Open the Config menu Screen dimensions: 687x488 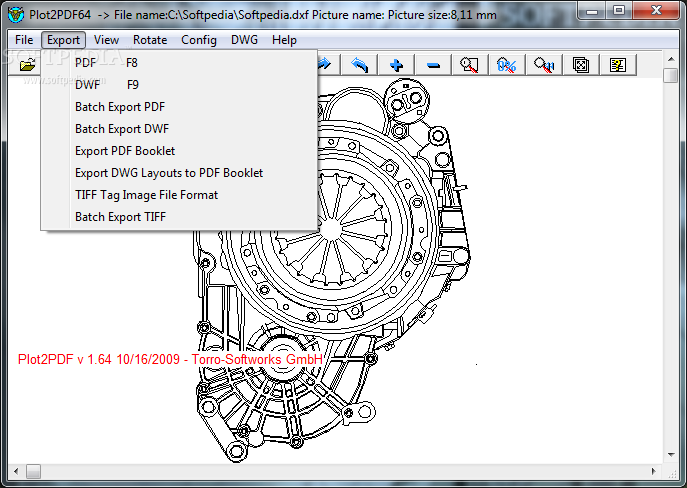[199, 40]
